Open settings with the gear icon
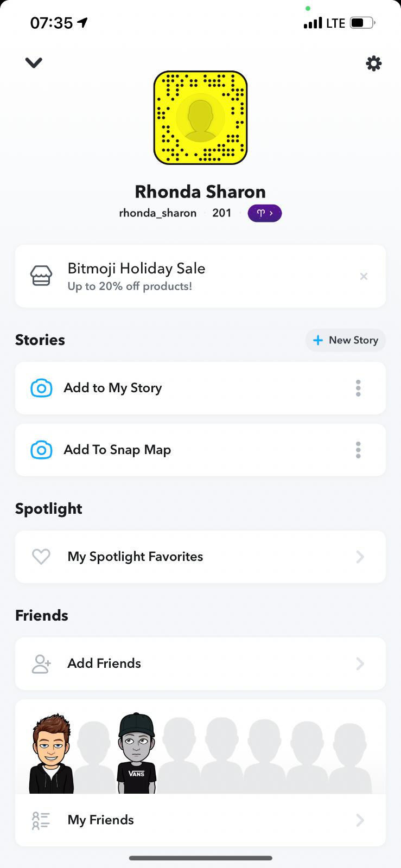This screenshot has width=401, height=868. 373,63
